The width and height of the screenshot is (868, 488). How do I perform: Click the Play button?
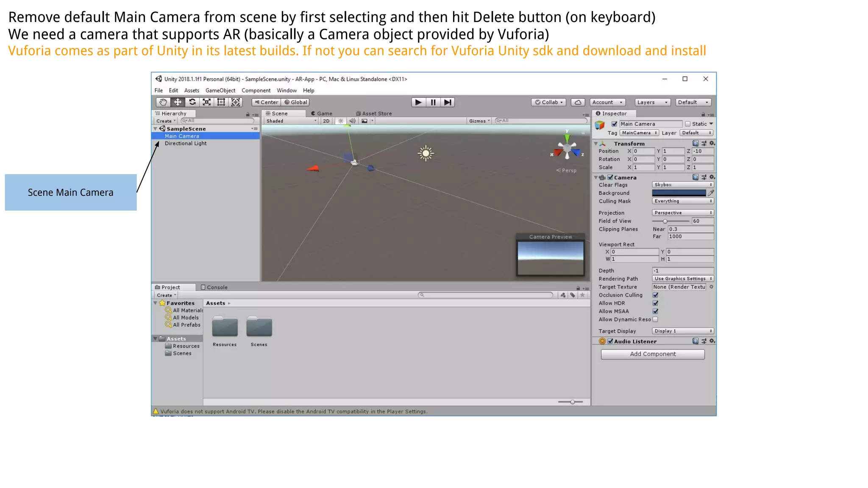click(418, 102)
